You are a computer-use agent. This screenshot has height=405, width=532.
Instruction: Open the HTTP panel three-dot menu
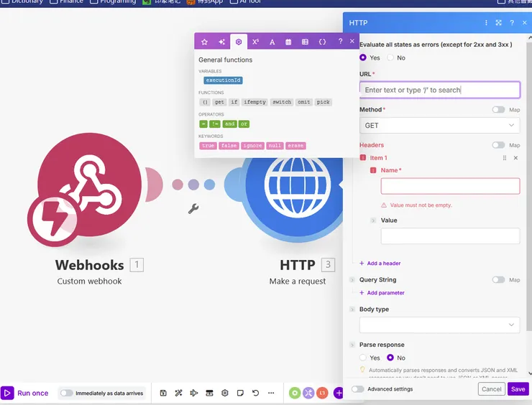point(486,23)
